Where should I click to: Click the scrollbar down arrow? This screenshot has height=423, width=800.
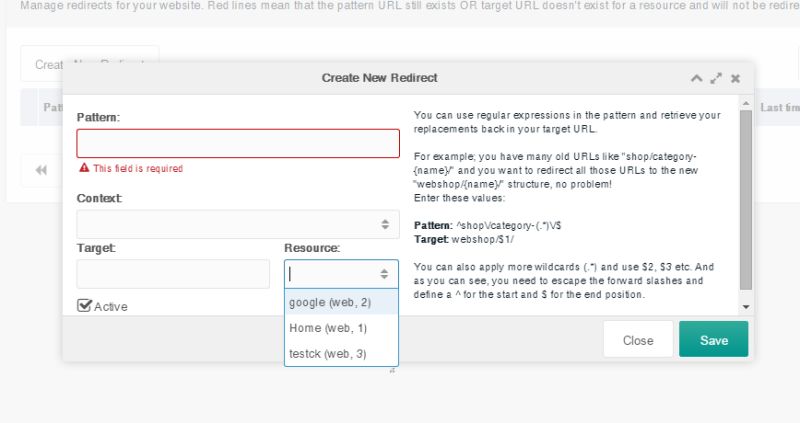746,307
